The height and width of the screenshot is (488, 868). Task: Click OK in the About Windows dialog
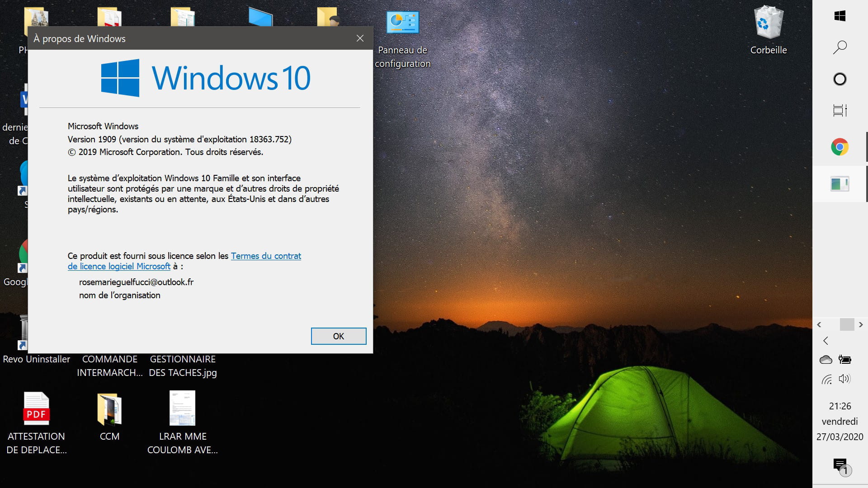click(339, 336)
